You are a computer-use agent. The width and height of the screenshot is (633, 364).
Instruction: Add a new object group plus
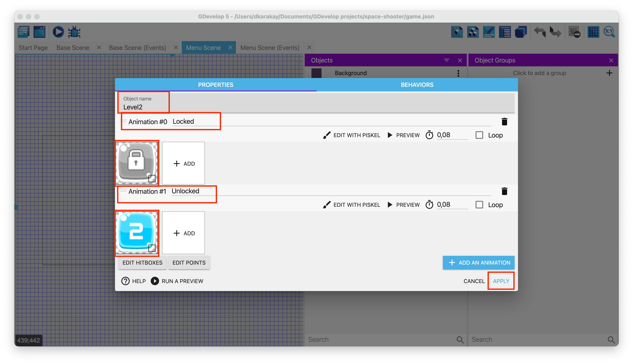click(x=609, y=73)
